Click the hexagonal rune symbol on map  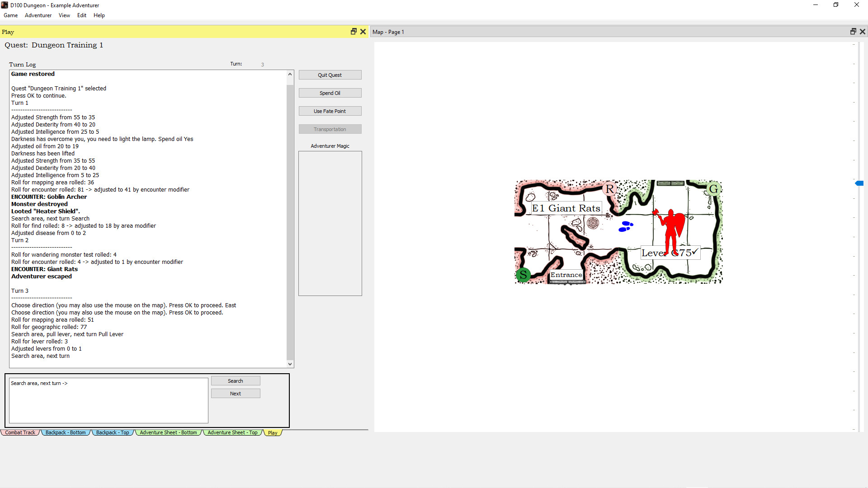pyautogui.click(x=593, y=223)
